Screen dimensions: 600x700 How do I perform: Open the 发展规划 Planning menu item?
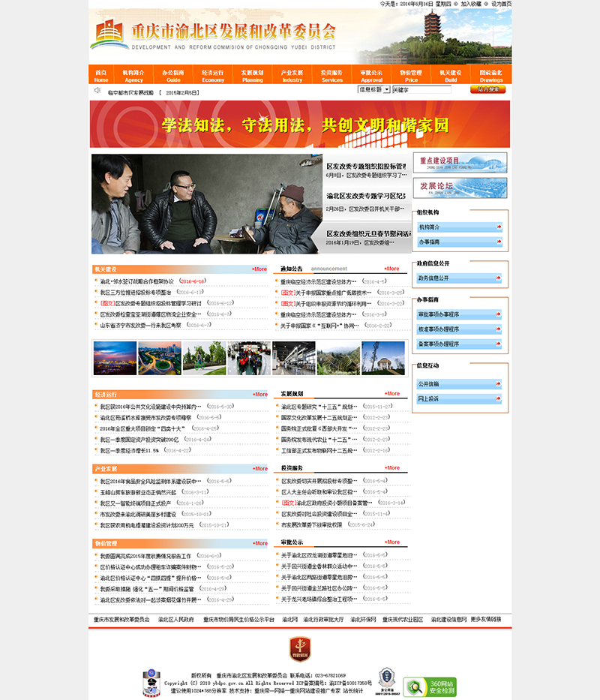pos(253,76)
